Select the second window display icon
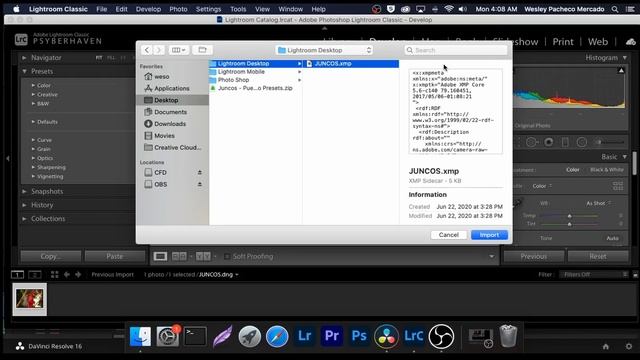640x360 pixels. click(x=35, y=275)
